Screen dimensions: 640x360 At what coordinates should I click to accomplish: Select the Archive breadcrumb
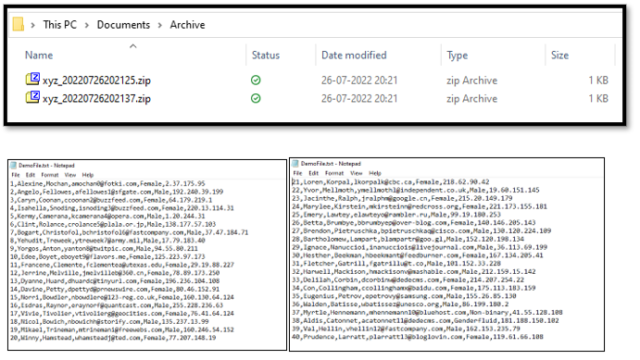(x=187, y=25)
